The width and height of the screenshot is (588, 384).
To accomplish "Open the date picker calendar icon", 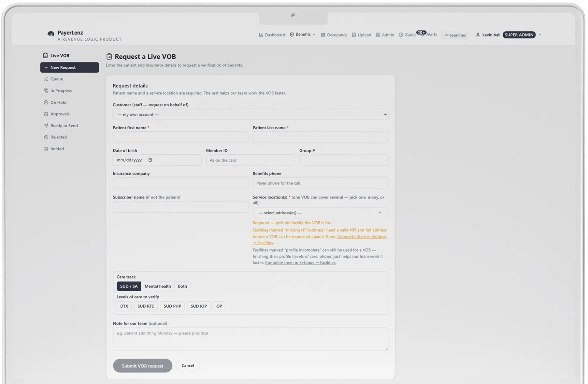I will point(150,160).
